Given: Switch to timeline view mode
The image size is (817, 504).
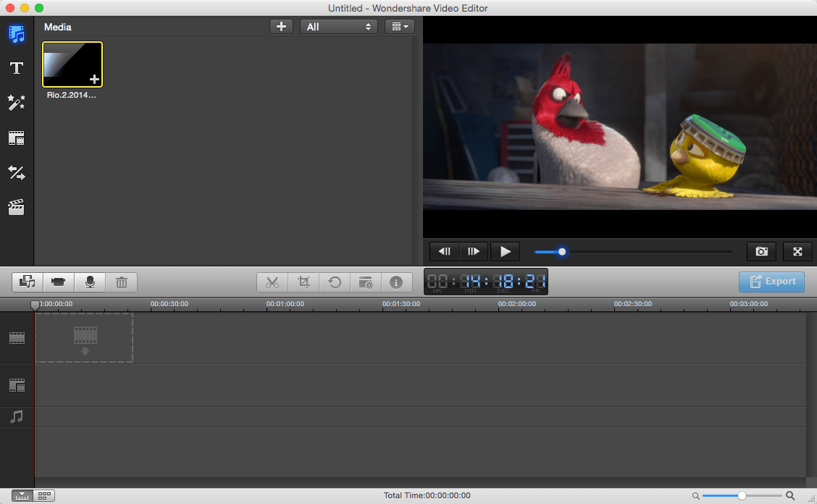Looking at the screenshot, I should 22,495.
